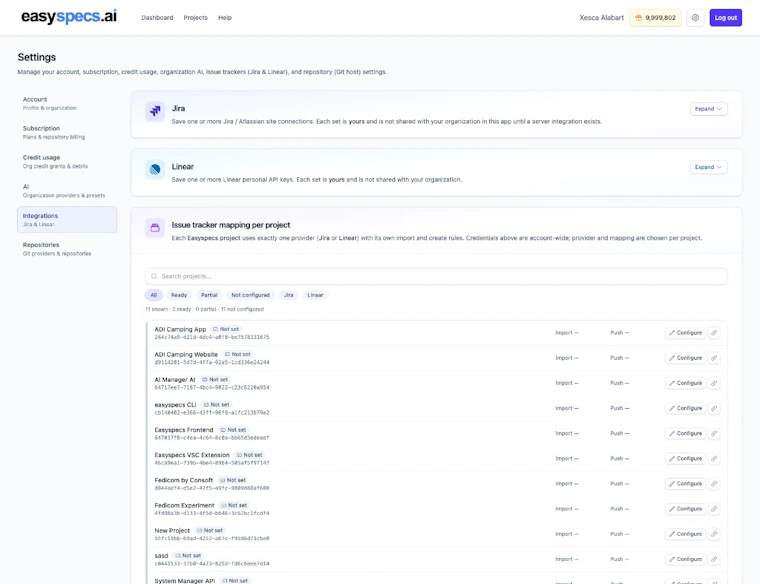Configure the New Project entry
This screenshot has width=760, height=584.
pyautogui.click(x=685, y=534)
